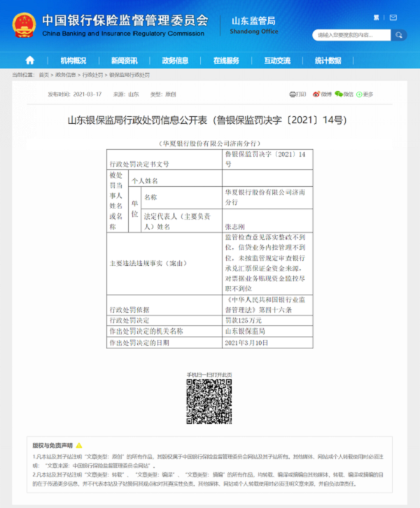Click the 个人姓名 table cell

point(175,178)
